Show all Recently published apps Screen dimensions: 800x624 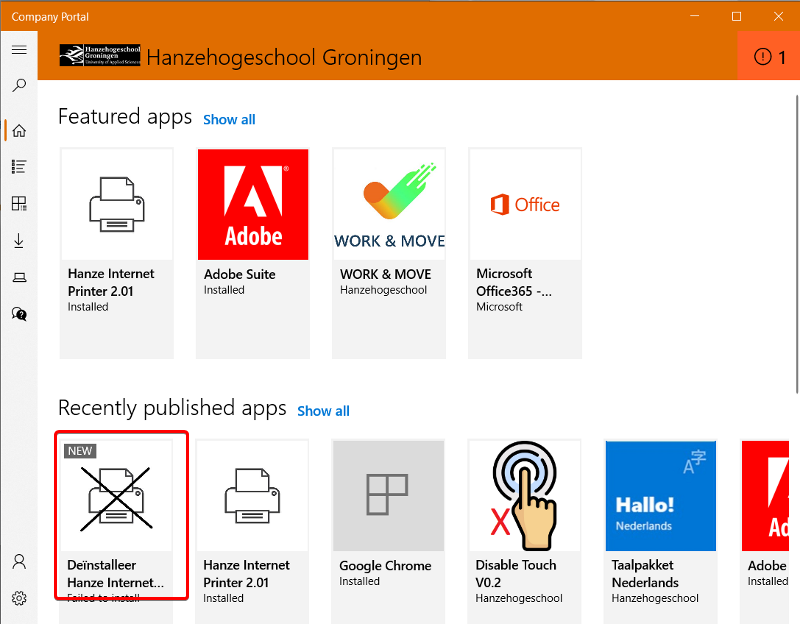(323, 411)
